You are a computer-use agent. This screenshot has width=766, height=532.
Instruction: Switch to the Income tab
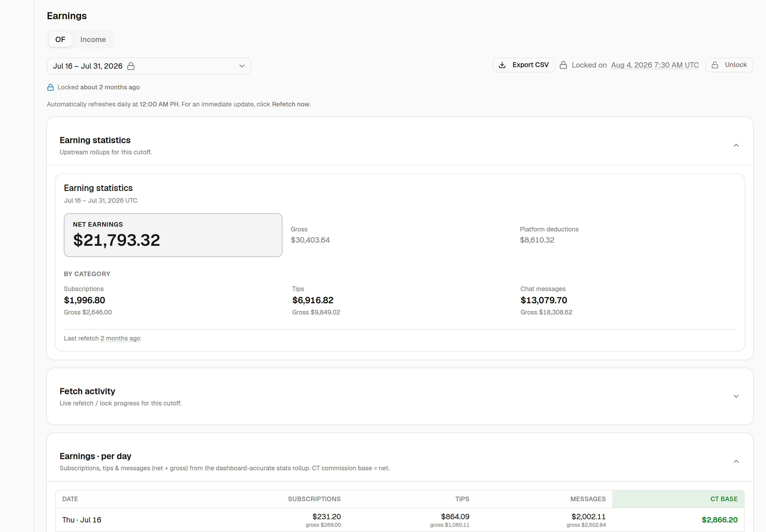[x=93, y=39]
